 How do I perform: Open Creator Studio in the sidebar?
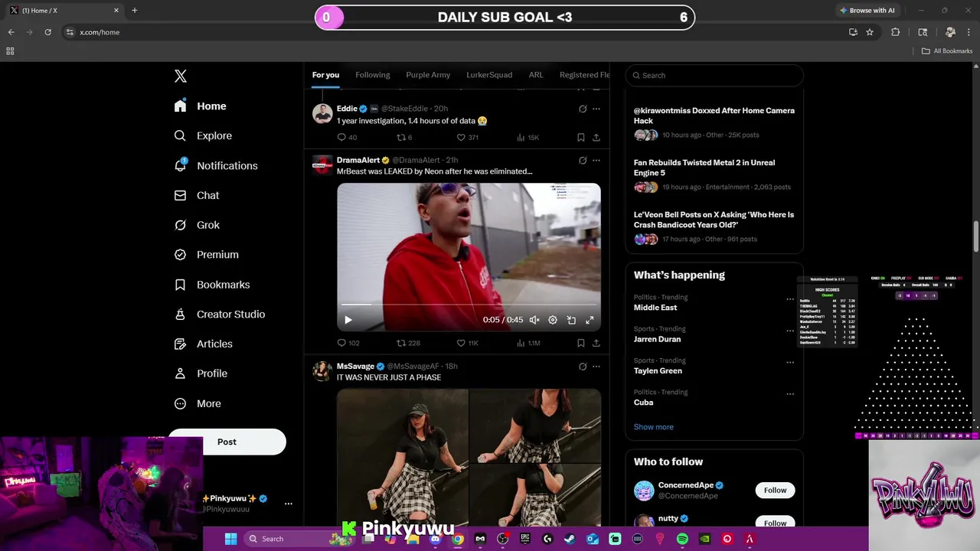[x=219, y=315]
